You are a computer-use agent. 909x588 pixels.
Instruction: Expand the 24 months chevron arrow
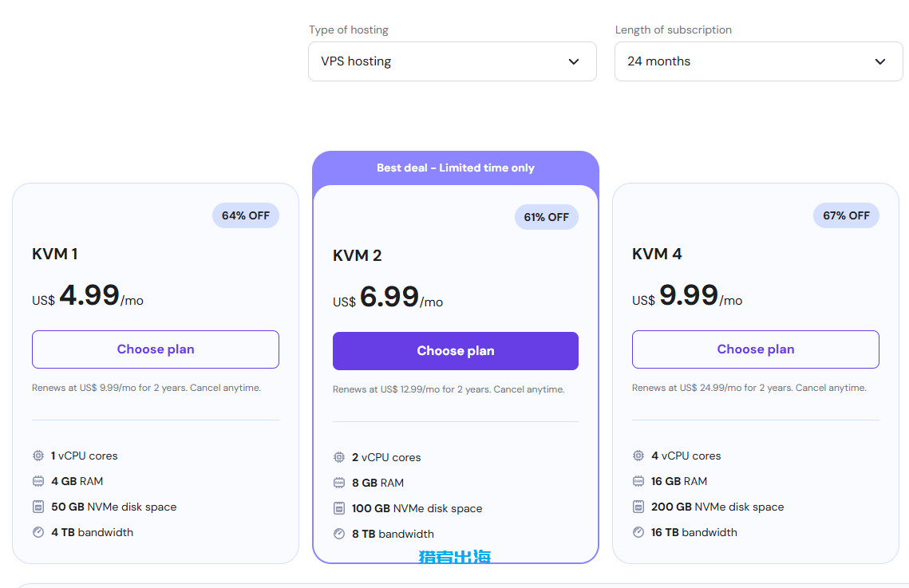[880, 61]
